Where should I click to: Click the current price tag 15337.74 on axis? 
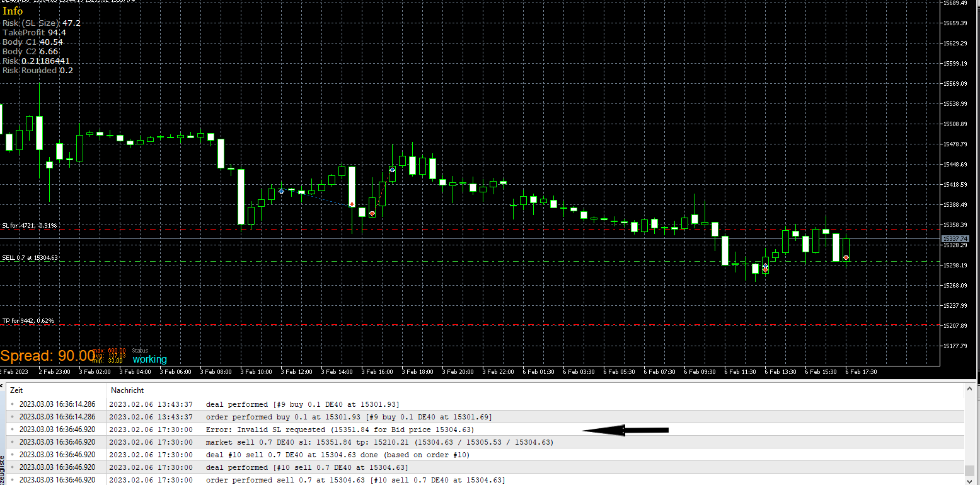click(955, 239)
